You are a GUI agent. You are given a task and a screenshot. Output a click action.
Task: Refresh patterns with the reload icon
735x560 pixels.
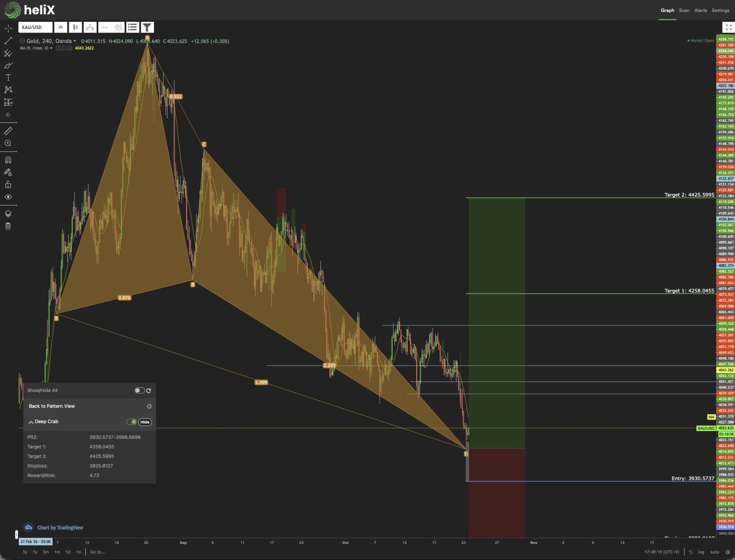[x=148, y=391]
